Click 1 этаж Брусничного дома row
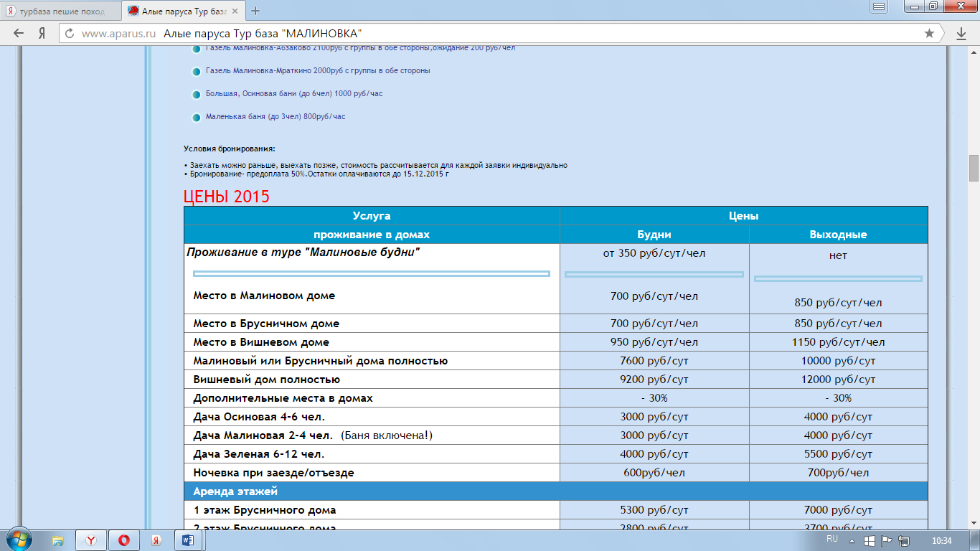Image resolution: width=980 pixels, height=551 pixels. point(372,510)
